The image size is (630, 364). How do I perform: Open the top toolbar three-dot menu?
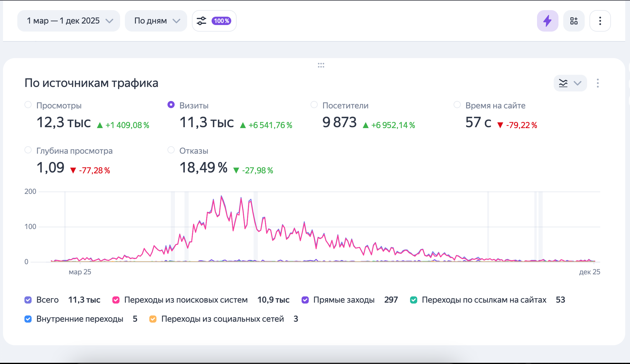pos(600,21)
